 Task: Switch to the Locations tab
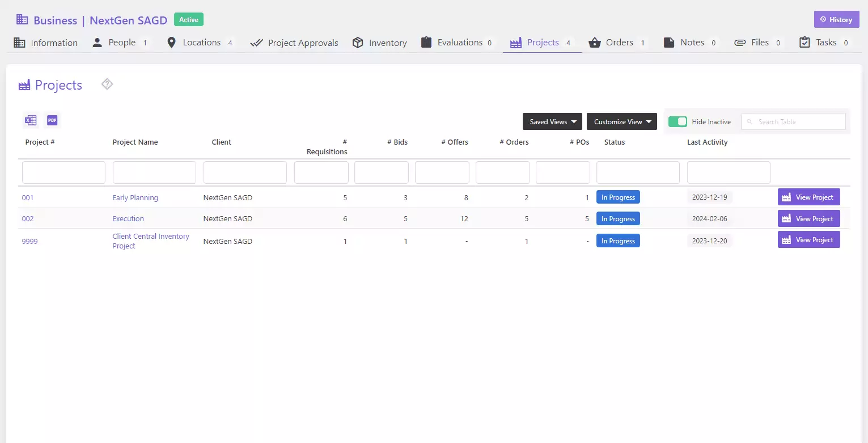tap(201, 43)
